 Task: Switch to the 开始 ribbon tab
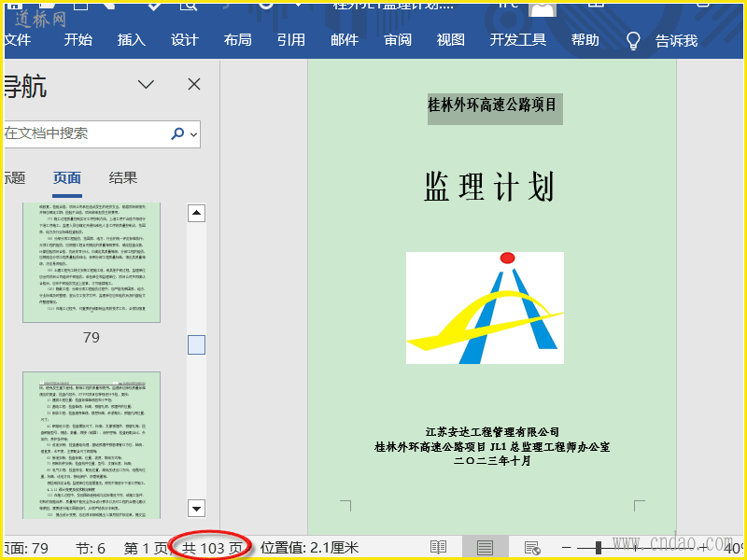tap(78, 40)
